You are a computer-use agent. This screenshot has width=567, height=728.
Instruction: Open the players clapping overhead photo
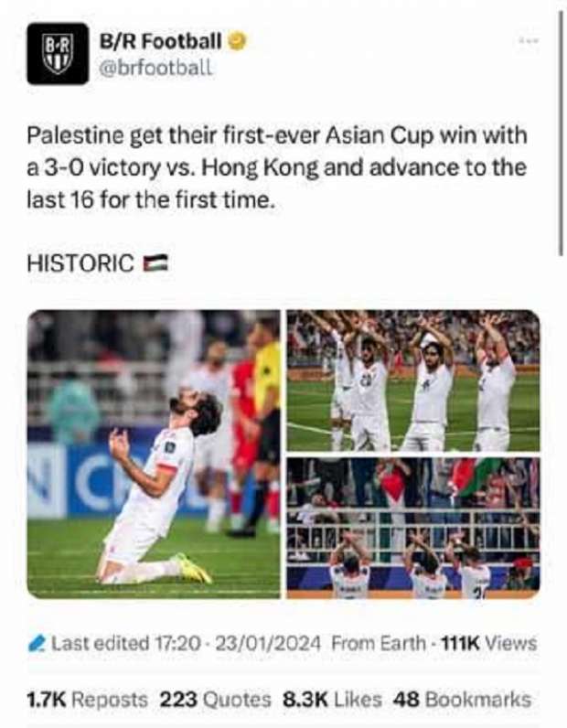413,380
